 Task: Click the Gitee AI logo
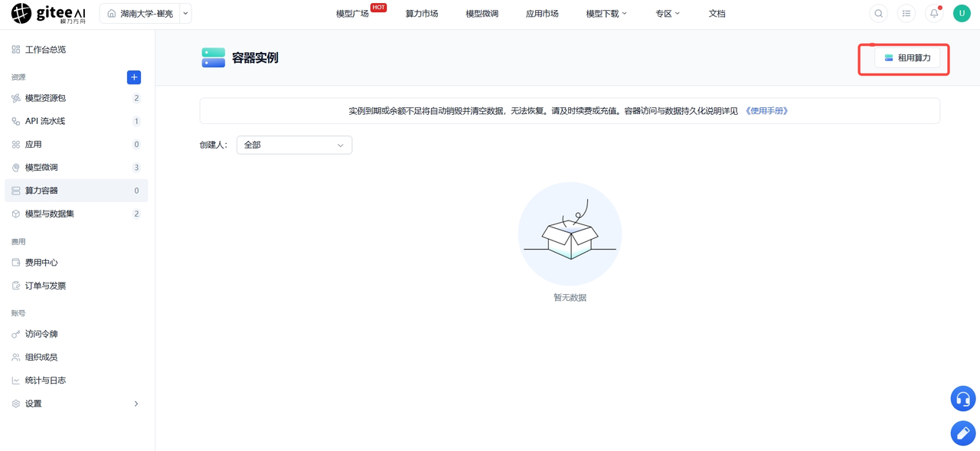pyautogui.click(x=49, y=14)
